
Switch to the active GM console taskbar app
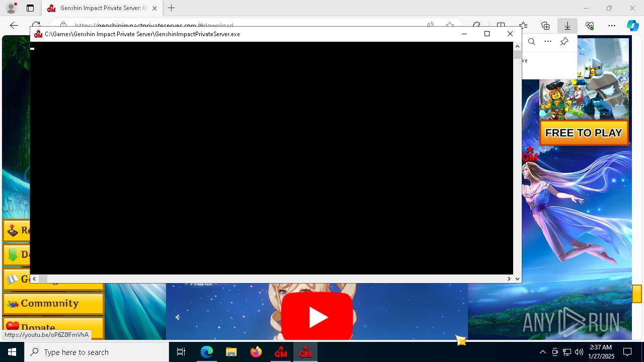[305, 352]
